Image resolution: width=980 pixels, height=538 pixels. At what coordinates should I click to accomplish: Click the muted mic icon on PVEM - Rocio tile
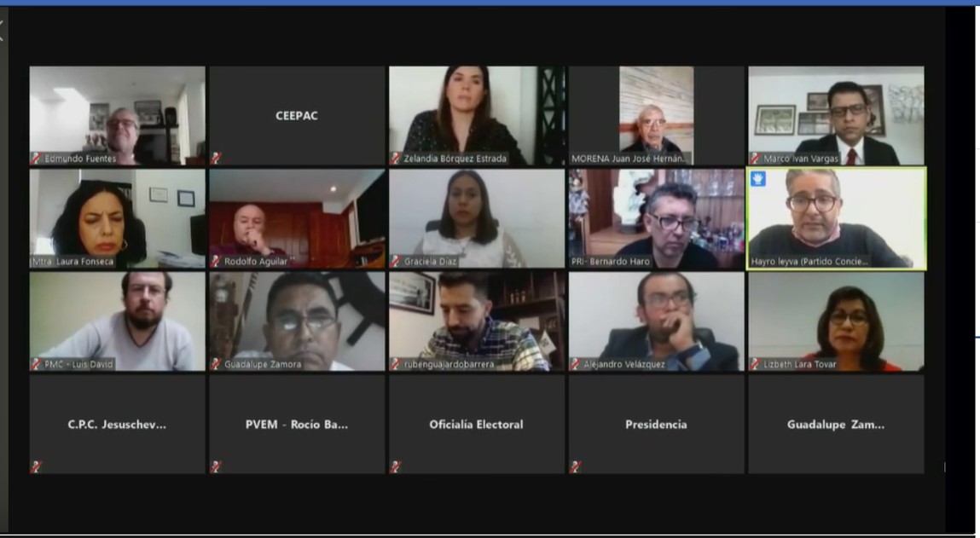(x=216, y=466)
